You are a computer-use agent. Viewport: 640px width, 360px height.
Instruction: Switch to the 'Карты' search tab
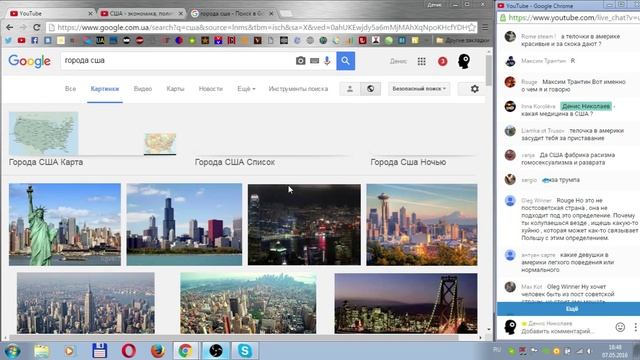coord(176,89)
